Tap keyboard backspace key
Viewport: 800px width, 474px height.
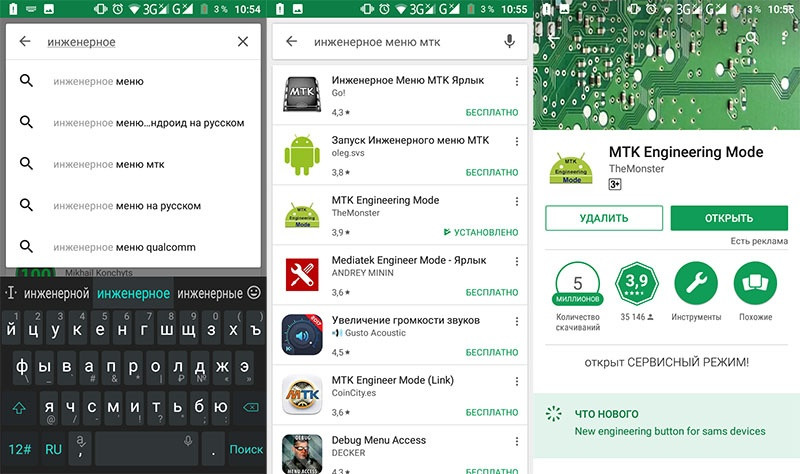[251, 407]
